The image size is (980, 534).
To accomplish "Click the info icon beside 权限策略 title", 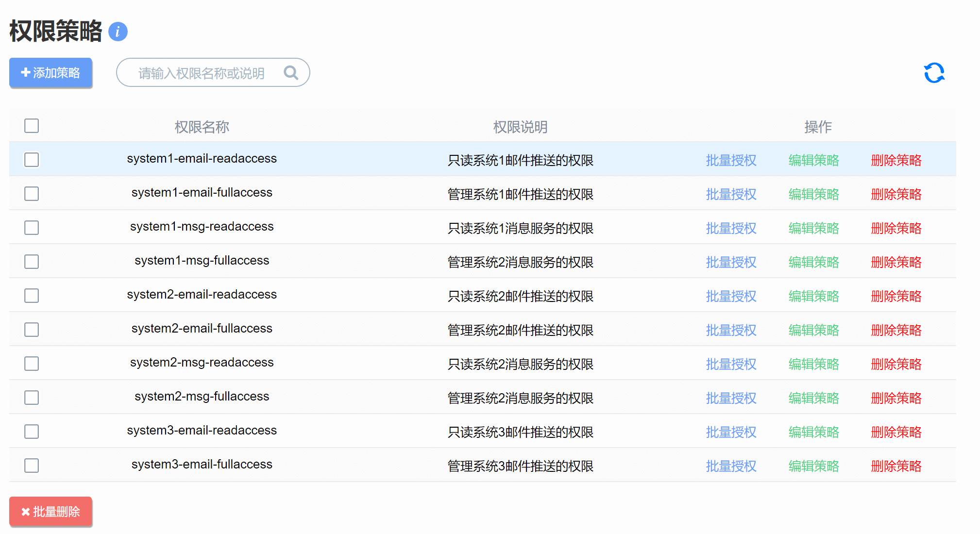I will 118,32.
